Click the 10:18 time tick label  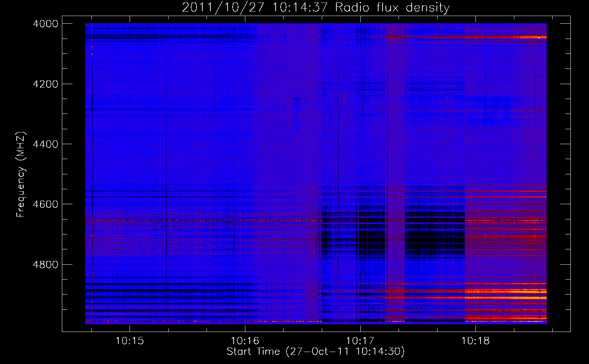click(475, 341)
